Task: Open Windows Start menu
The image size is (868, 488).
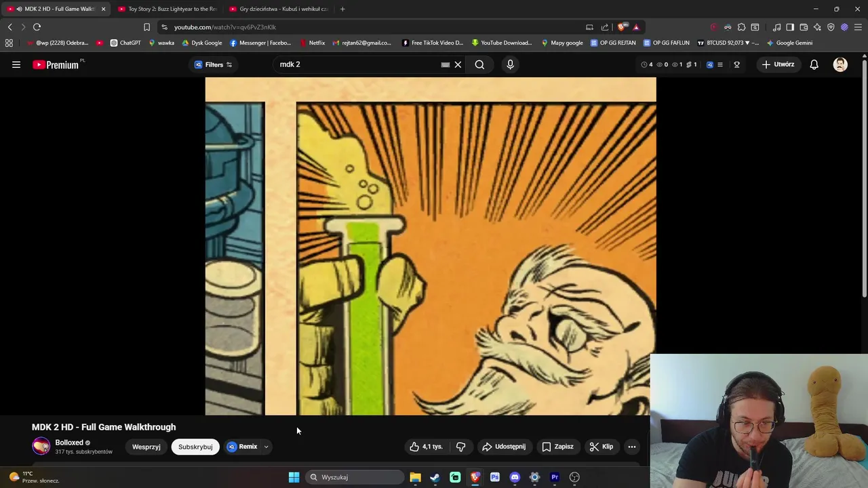Action: pos(294,477)
